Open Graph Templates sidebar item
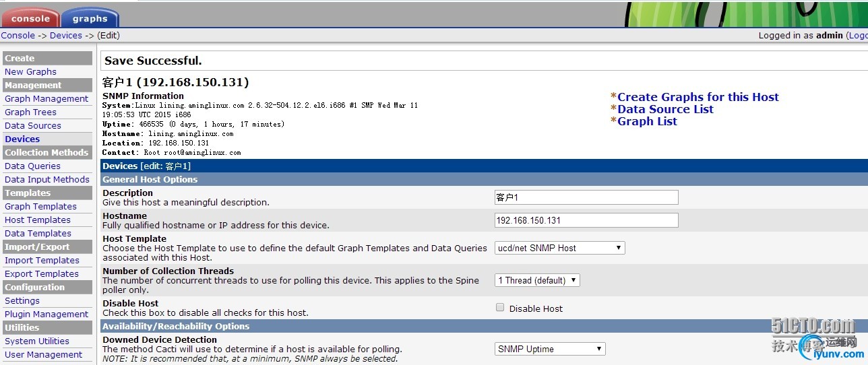 click(40, 207)
